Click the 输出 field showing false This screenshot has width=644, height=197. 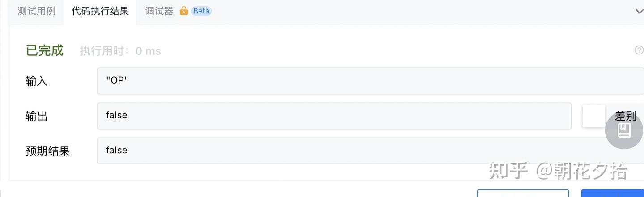pyautogui.click(x=334, y=116)
